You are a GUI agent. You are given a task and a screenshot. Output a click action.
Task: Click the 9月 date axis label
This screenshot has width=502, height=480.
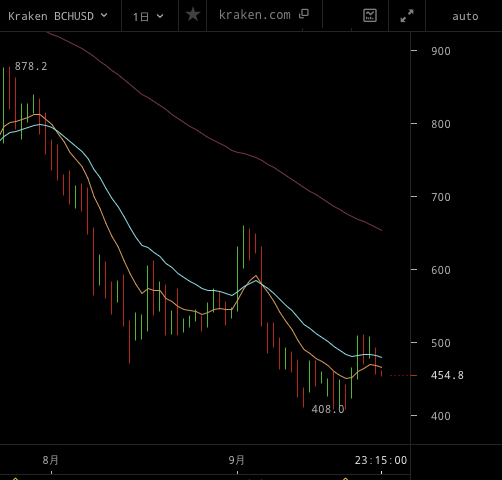pos(237,460)
